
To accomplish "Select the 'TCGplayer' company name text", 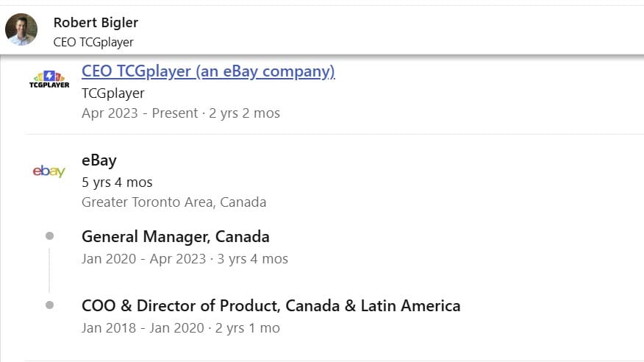I will (113, 93).
